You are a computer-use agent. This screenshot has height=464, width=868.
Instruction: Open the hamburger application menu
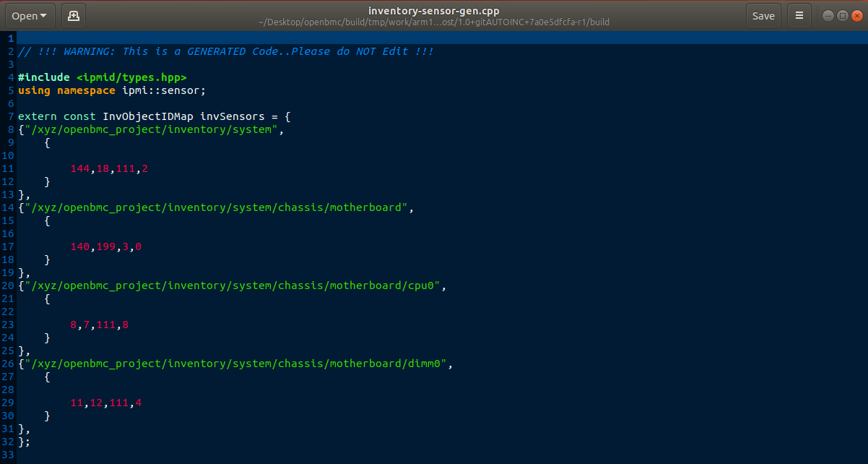(x=799, y=14)
